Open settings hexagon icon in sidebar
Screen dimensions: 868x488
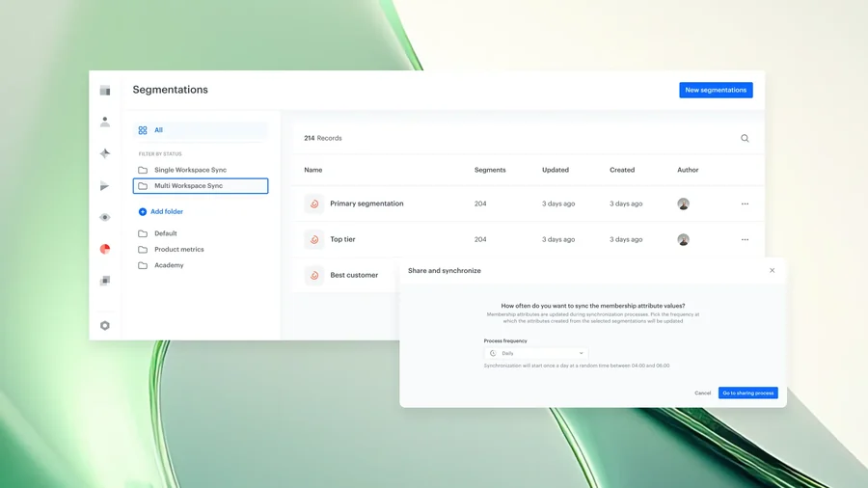point(104,325)
